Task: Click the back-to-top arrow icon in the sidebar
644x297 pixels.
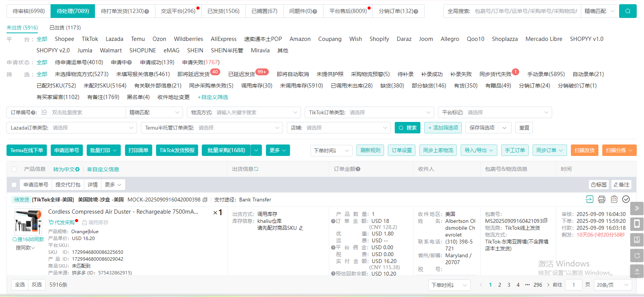Action: (x=637, y=271)
